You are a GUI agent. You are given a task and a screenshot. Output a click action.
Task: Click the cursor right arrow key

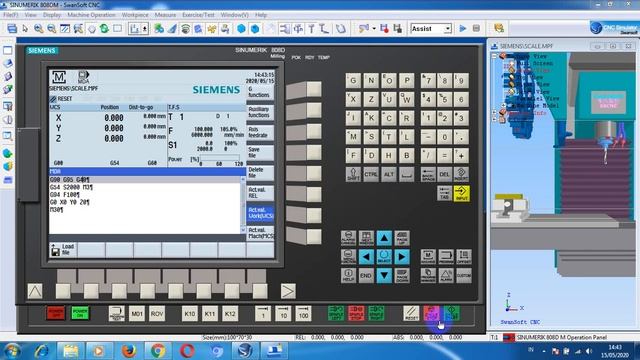(x=402, y=257)
